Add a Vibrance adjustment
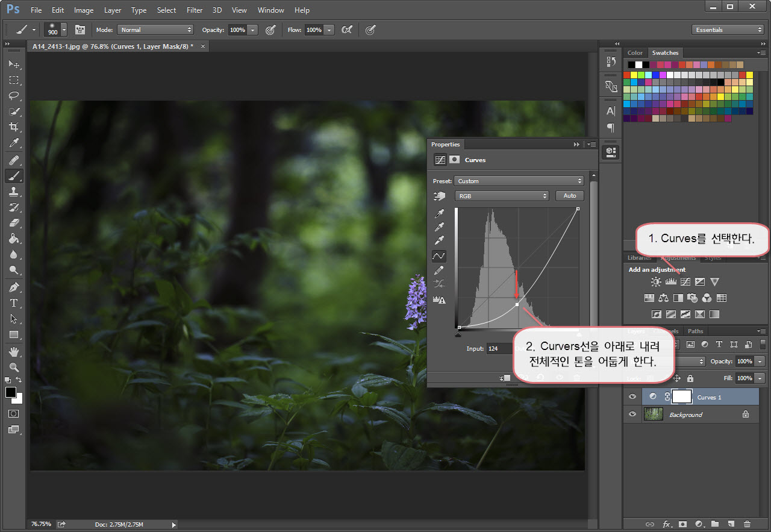This screenshot has height=532, width=771. tap(714, 281)
